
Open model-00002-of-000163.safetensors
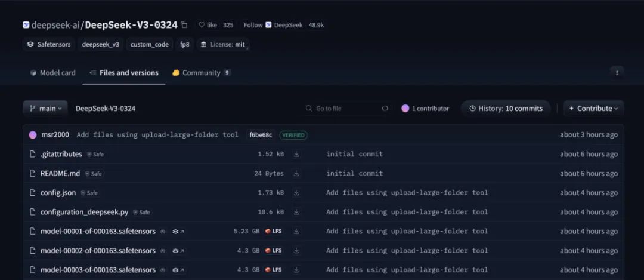98,251
